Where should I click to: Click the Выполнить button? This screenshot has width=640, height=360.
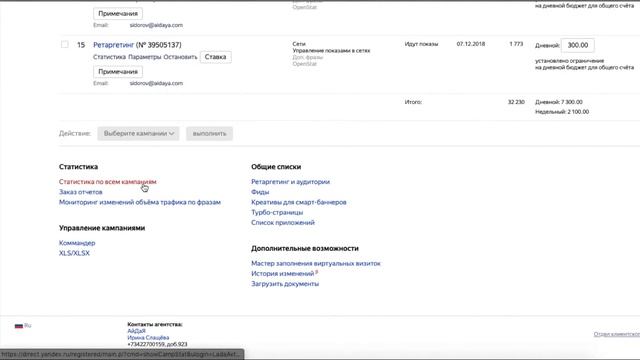(x=209, y=133)
